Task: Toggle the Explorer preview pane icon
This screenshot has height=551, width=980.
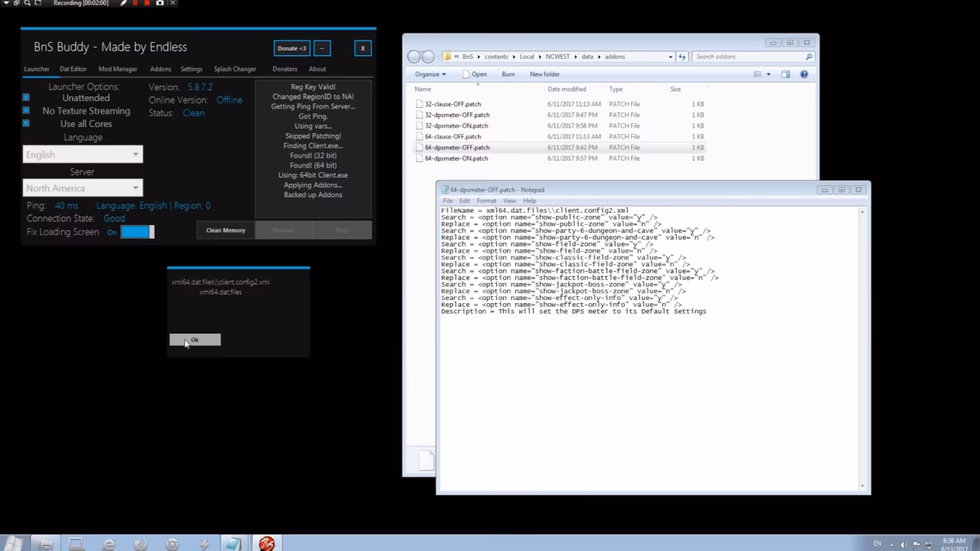Action: point(786,74)
